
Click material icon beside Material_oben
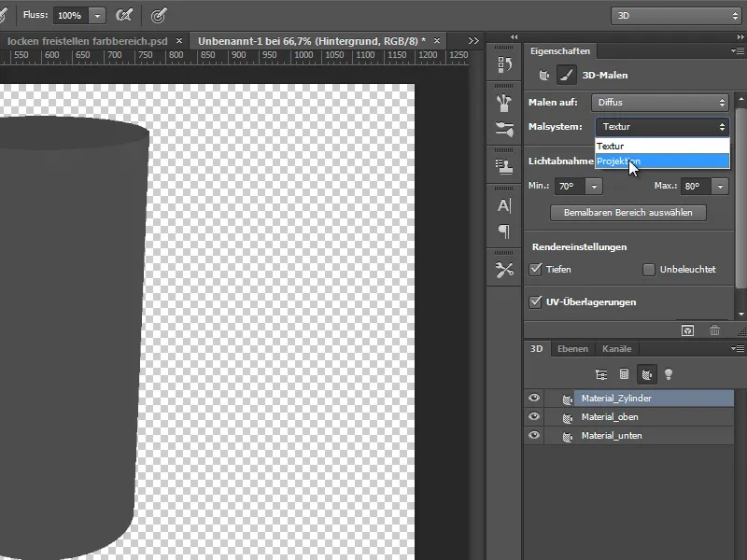tap(567, 417)
